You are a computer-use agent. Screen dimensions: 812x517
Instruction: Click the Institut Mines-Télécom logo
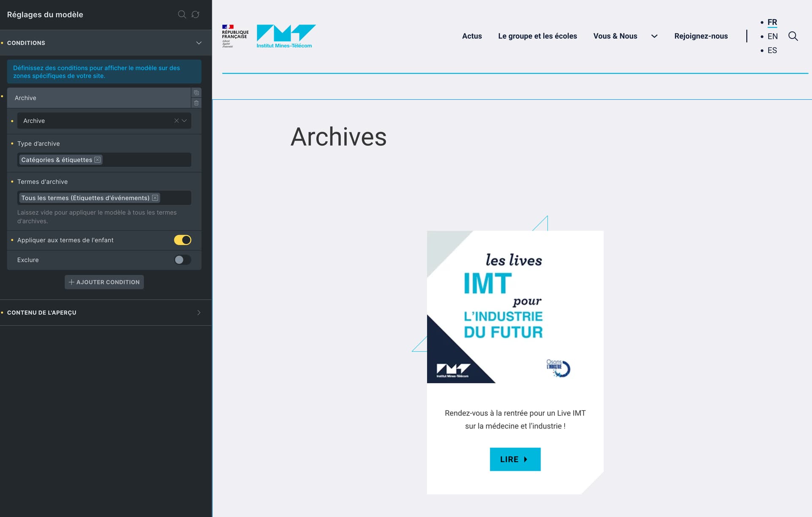pos(286,36)
